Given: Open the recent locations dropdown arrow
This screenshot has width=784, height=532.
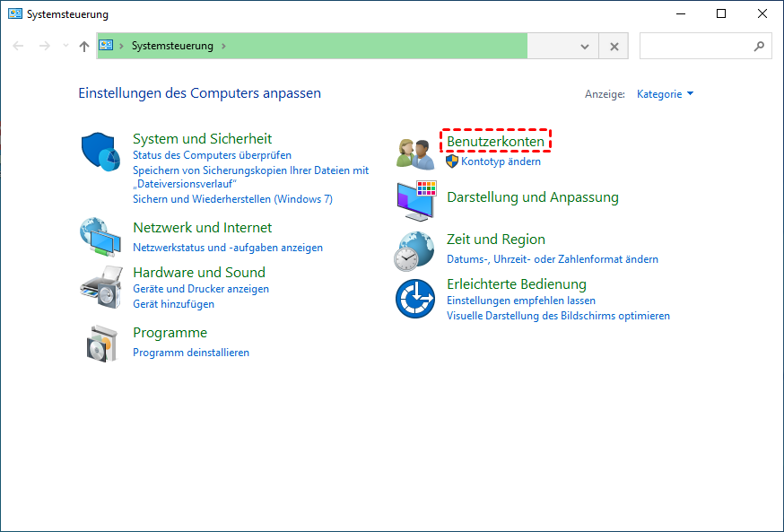Looking at the screenshot, I should point(65,46).
